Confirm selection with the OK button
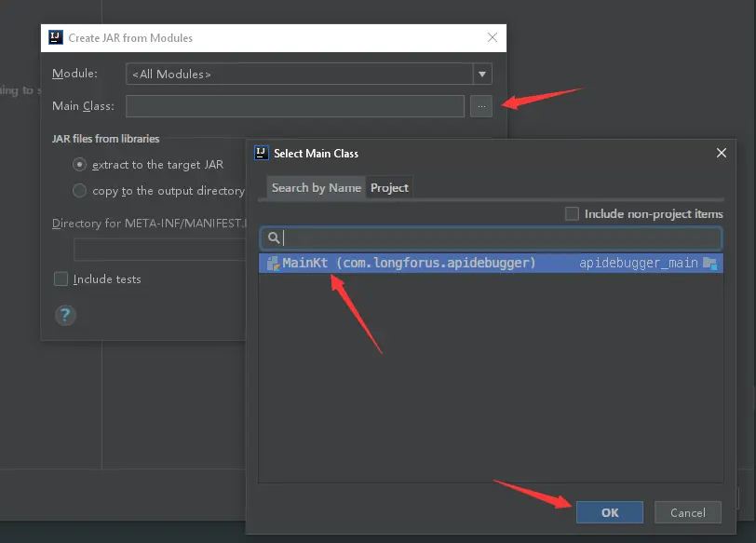The image size is (756, 543). (x=610, y=512)
